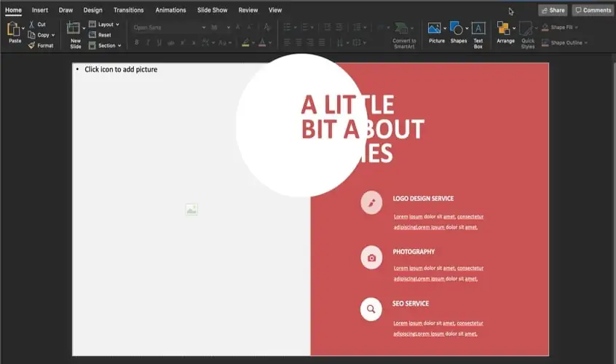Select the Format painter brush

click(31, 45)
